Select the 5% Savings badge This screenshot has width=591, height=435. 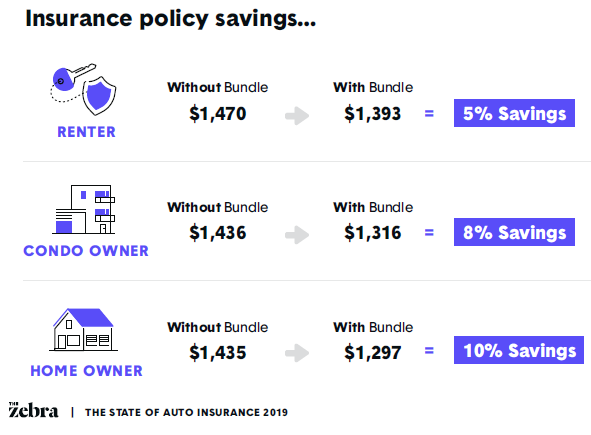coord(514,113)
